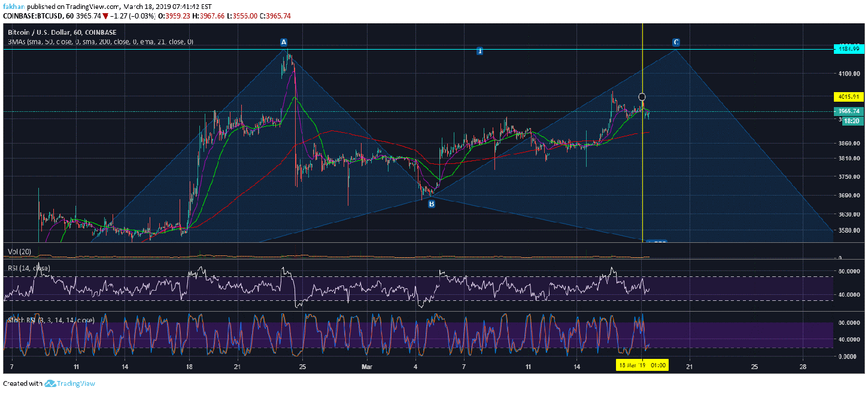Click the Mar label on time axis
Viewport: 868px width, 393px height.
pos(367,365)
